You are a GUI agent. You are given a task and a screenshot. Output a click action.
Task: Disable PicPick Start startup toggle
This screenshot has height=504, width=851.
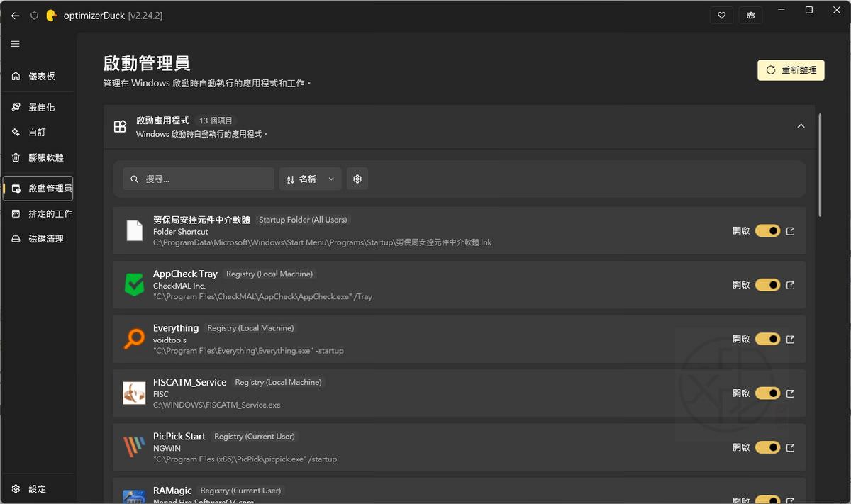pos(767,447)
